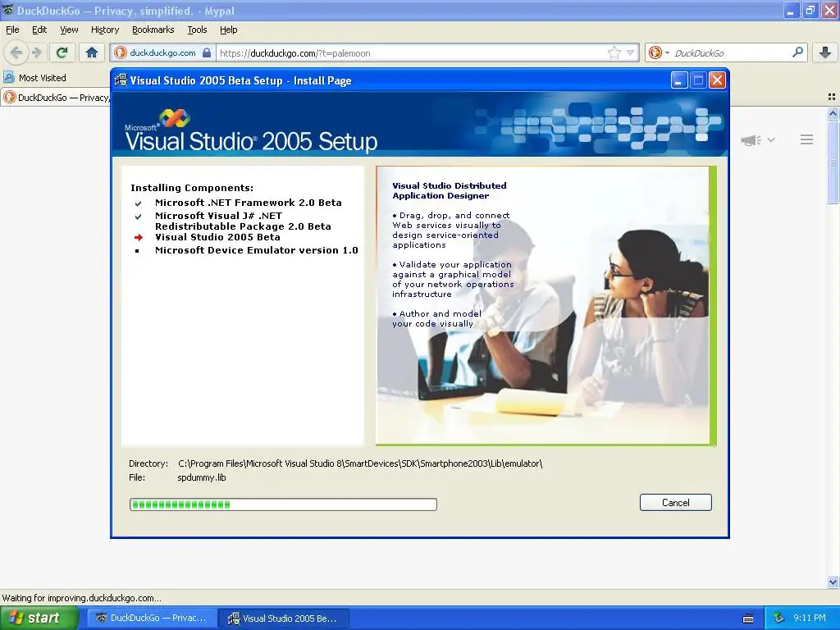Open the DuckDuckGo hamburger menu icon
This screenshot has height=630, width=840.
point(807,139)
